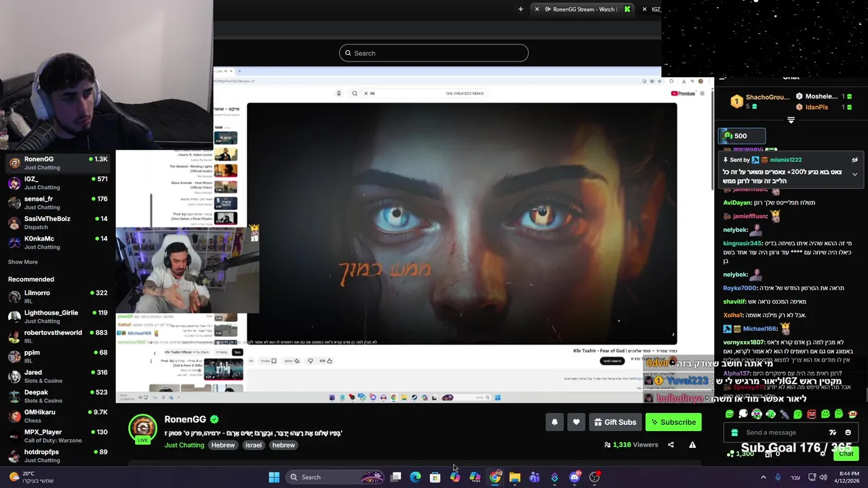Open Windows Start menu
The height and width of the screenshot is (488, 868).
[274, 477]
